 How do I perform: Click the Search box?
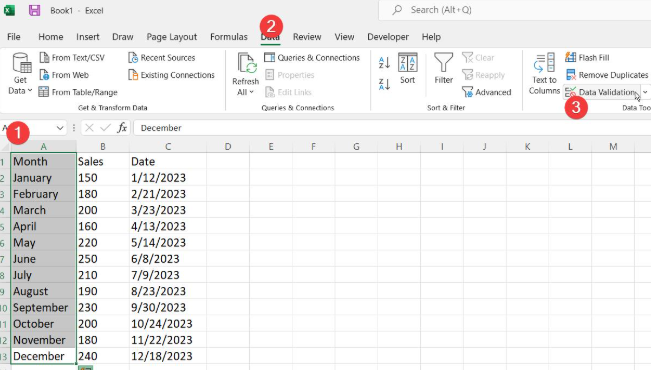tap(516, 10)
